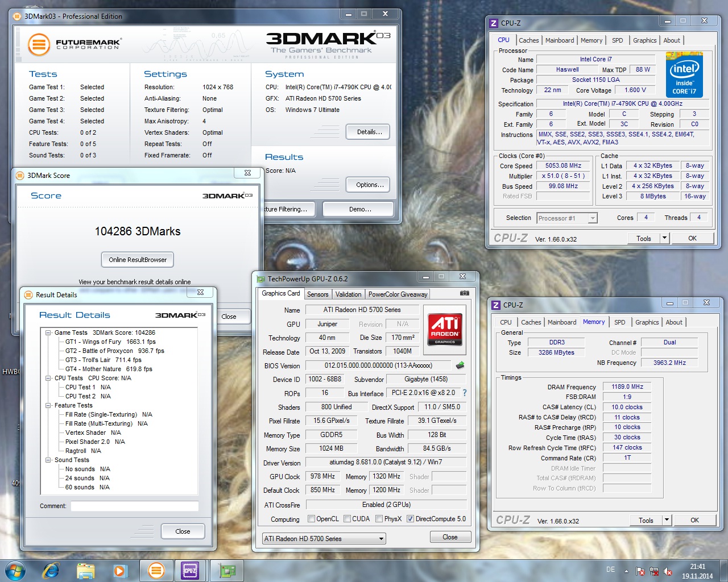Toggle the PhysX checkbox in GPU-Z
This screenshot has height=582, width=728.
click(379, 519)
